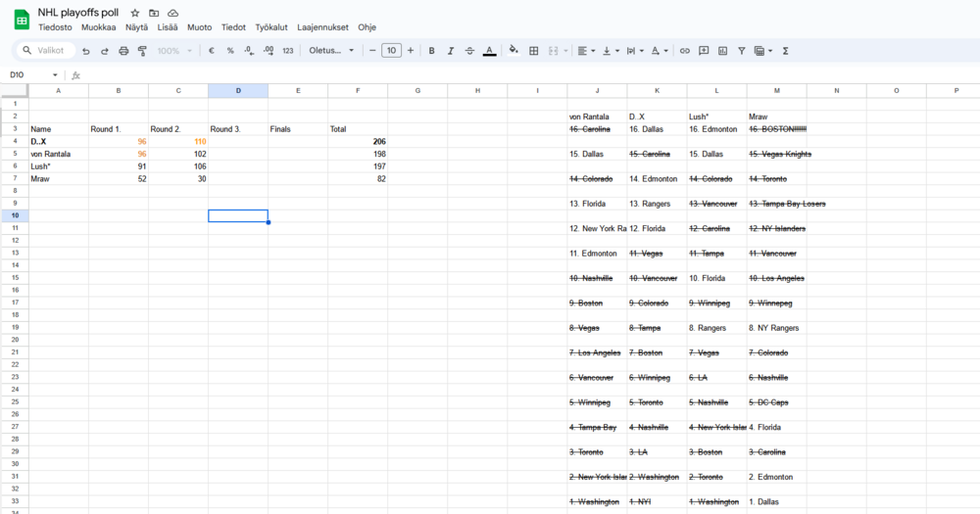This screenshot has width=980, height=514.
Task: Increase decimal places
Action: (x=269, y=51)
